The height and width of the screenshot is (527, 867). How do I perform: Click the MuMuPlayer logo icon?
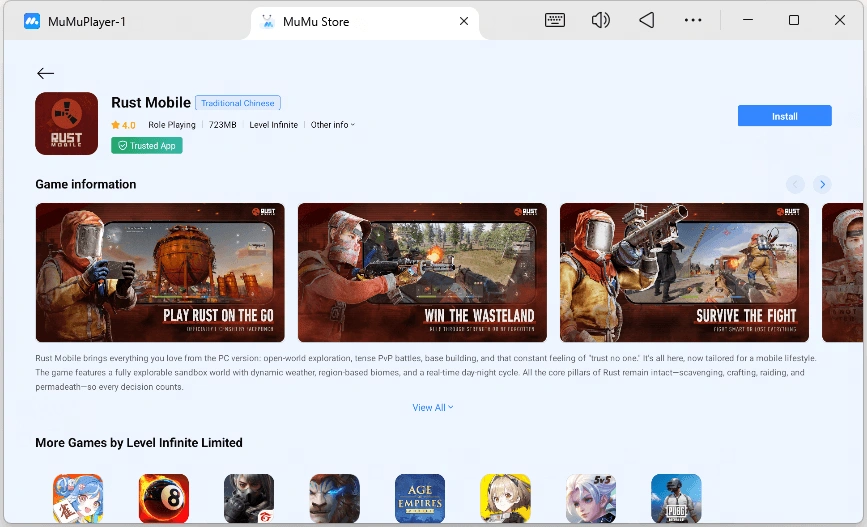click(32, 22)
